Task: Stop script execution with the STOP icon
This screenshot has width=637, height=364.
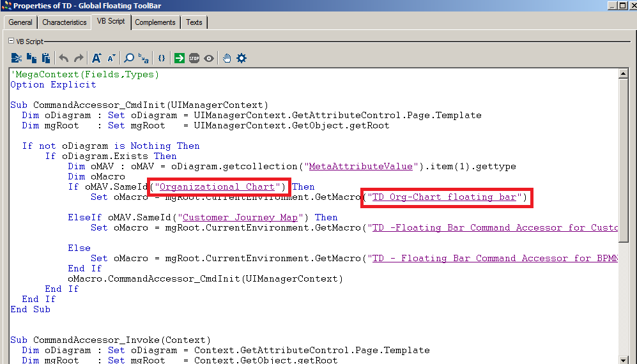Action: coord(194,58)
